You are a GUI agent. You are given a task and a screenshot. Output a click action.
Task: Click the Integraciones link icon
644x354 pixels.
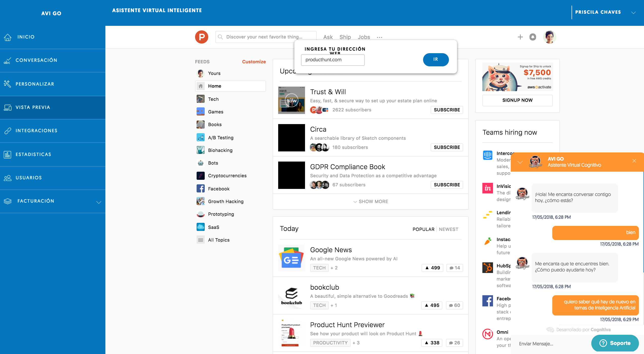(x=8, y=131)
